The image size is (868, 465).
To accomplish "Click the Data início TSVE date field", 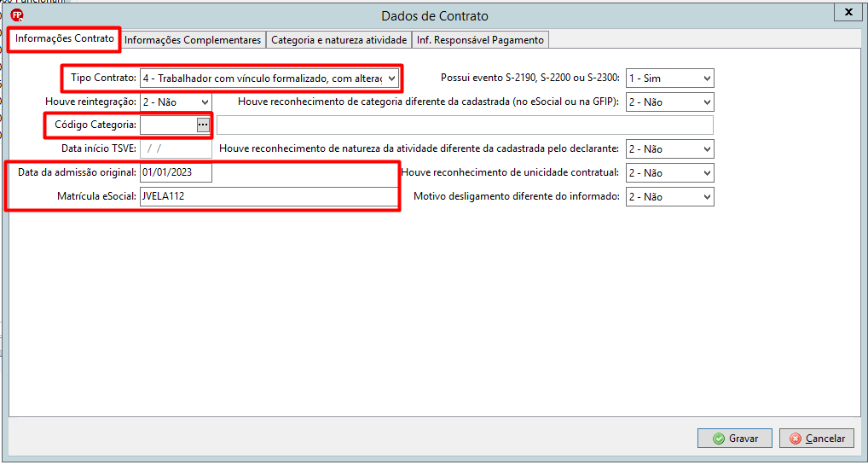I will tap(176, 149).
